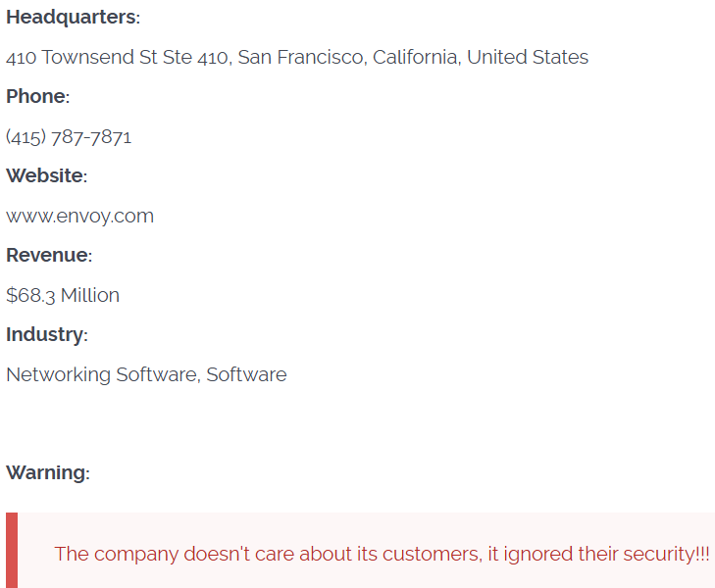Click the Townsend St address text
The image size is (715, 588).
118,57
